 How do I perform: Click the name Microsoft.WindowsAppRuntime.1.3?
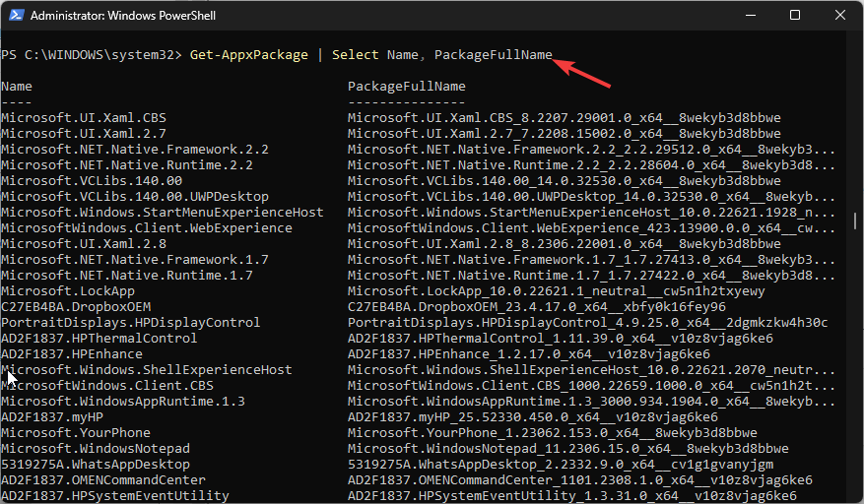point(123,402)
